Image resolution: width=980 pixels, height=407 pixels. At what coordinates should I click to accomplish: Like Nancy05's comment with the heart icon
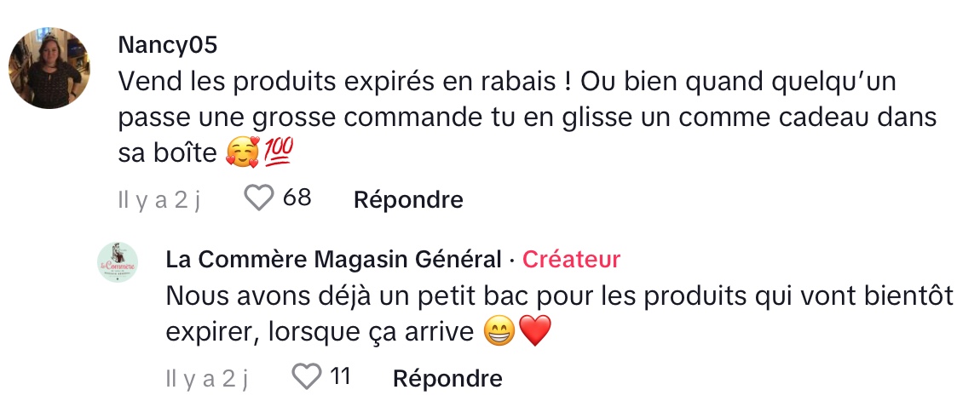259,198
